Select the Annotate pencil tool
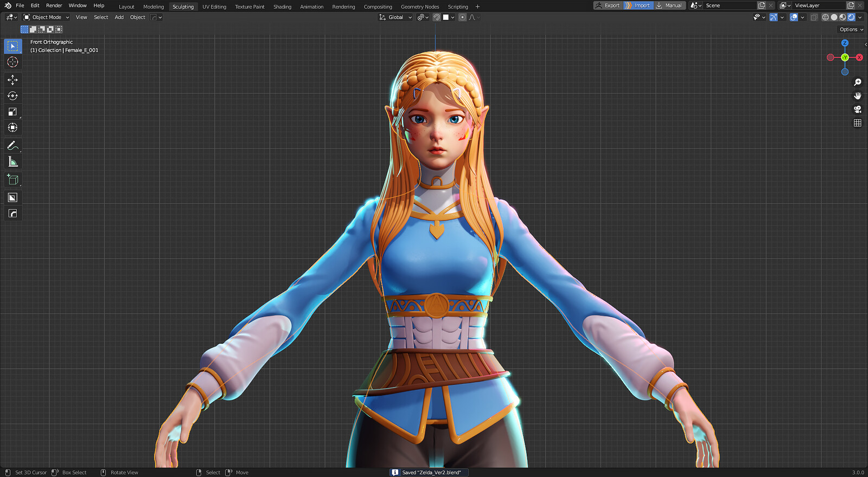The height and width of the screenshot is (477, 868). pos(12,145)
